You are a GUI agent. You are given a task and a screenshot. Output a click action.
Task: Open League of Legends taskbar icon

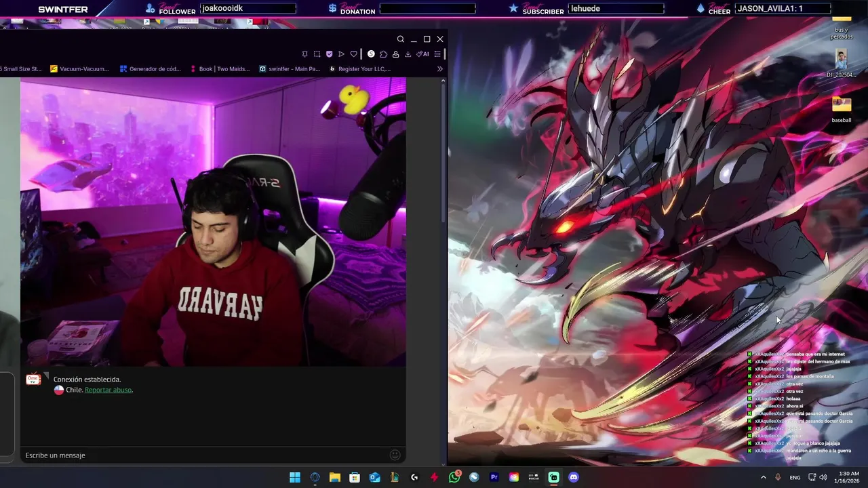pyautogui.click(x=395, y=477)
